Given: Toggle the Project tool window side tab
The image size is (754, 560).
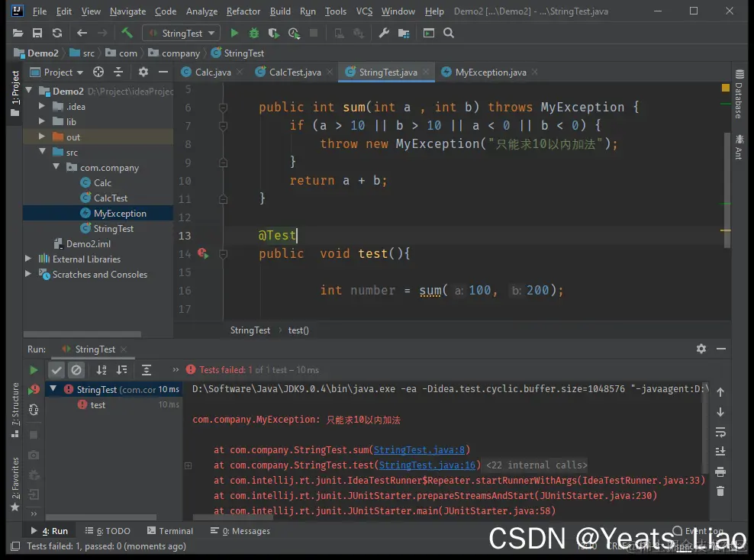Looking at the screenshot, I should point(15,93).
